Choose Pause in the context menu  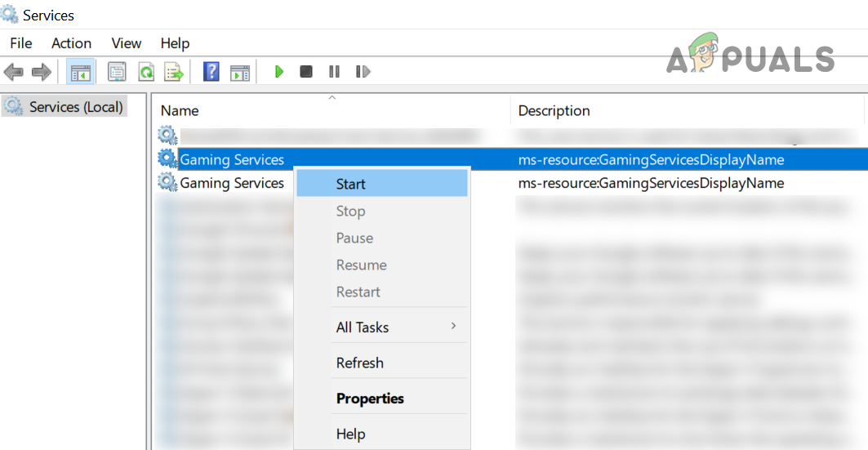[x=382, y=238]
